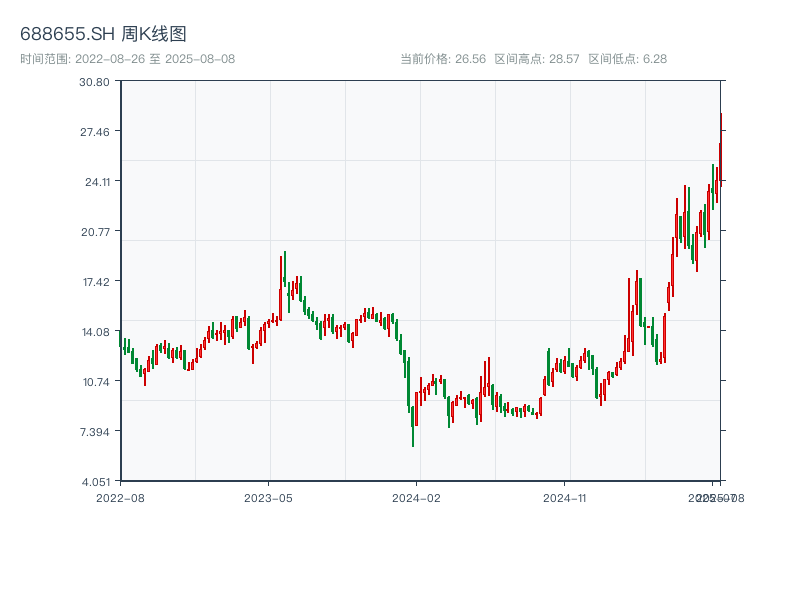Click the 2022-08 x-axis date label
Viewport: 800px width, 600px height.
pos(120,497)
